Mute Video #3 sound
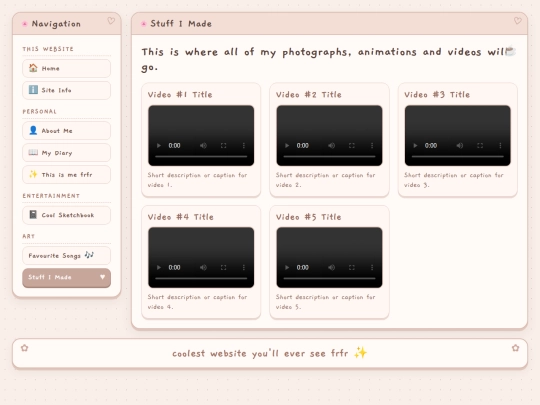The width and height of the screenshot is (540, 405). tap(460, 146)
